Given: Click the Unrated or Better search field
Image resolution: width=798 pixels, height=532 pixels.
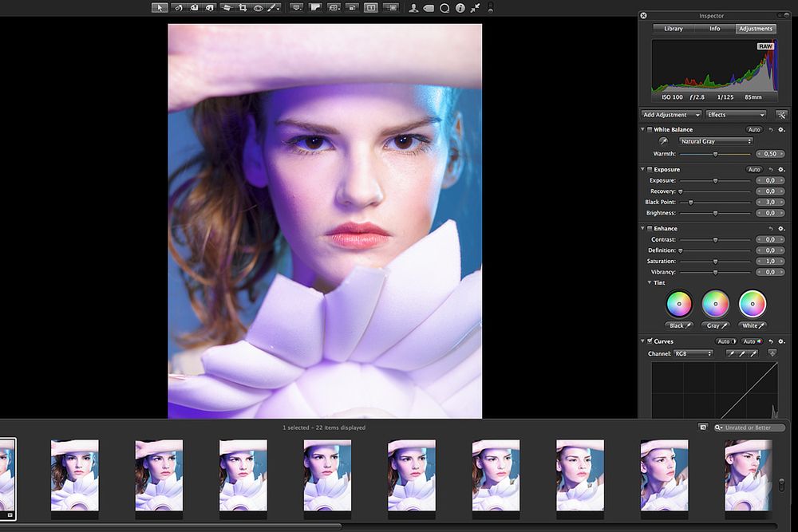Looking at the screenshot, I should [749, 428].
